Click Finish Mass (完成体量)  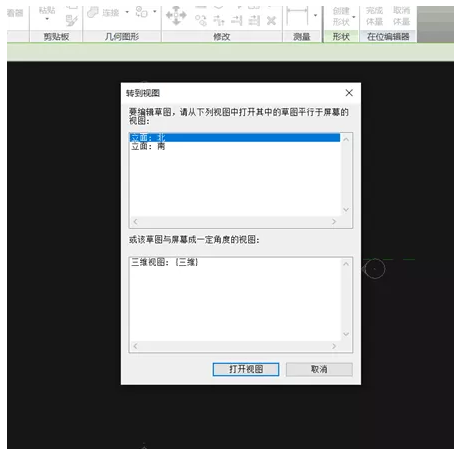(x=374, y=16)
